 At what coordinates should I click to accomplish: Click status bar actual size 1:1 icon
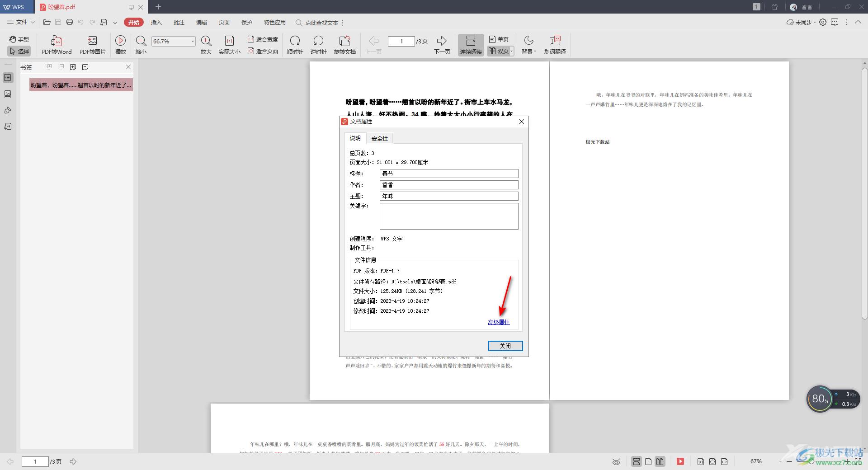click(700, 461)
